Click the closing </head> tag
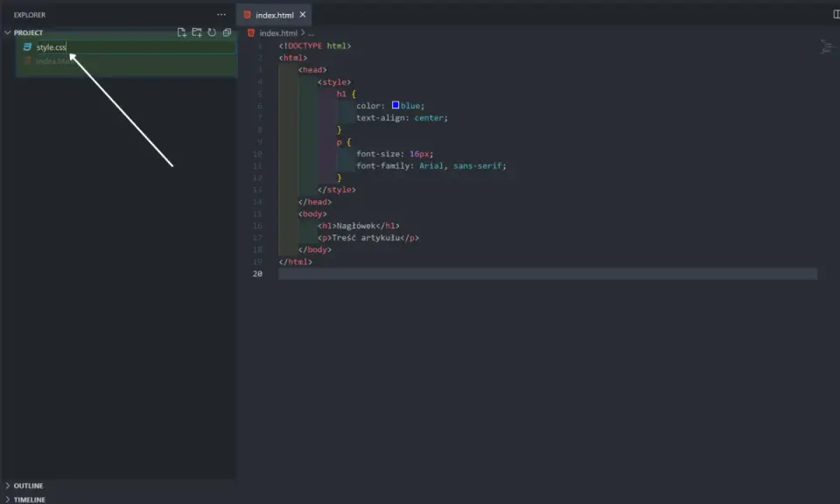The height and width of the screenshot is (504, 840). (x=315, y=202)
